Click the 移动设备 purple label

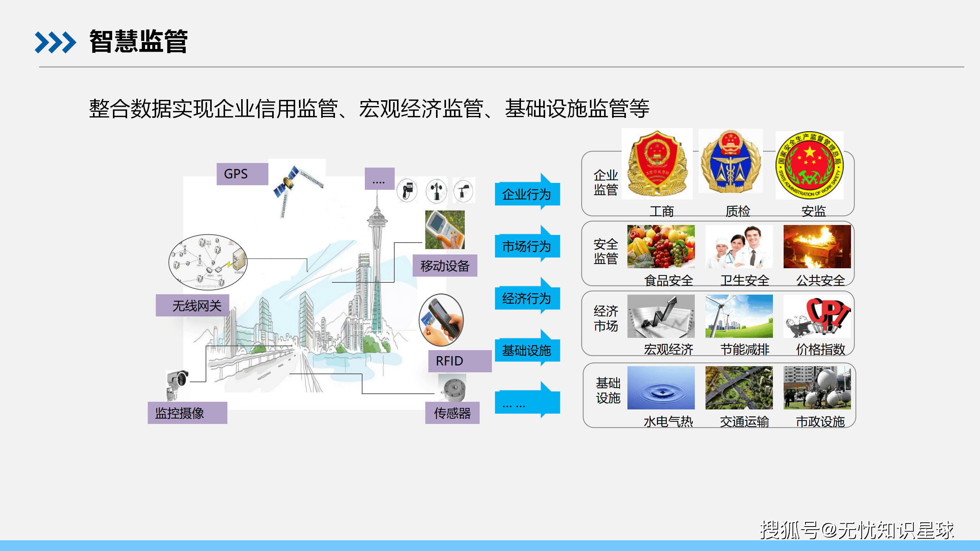tap(445, 265)
